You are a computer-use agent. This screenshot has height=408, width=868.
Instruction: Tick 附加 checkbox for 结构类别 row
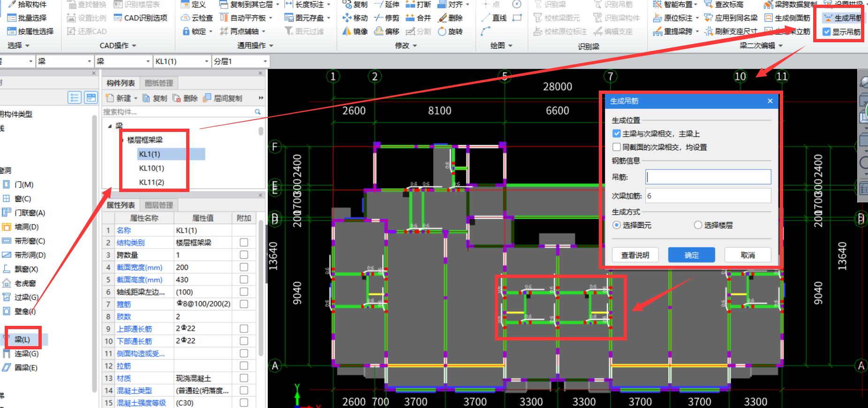point(244,243)
